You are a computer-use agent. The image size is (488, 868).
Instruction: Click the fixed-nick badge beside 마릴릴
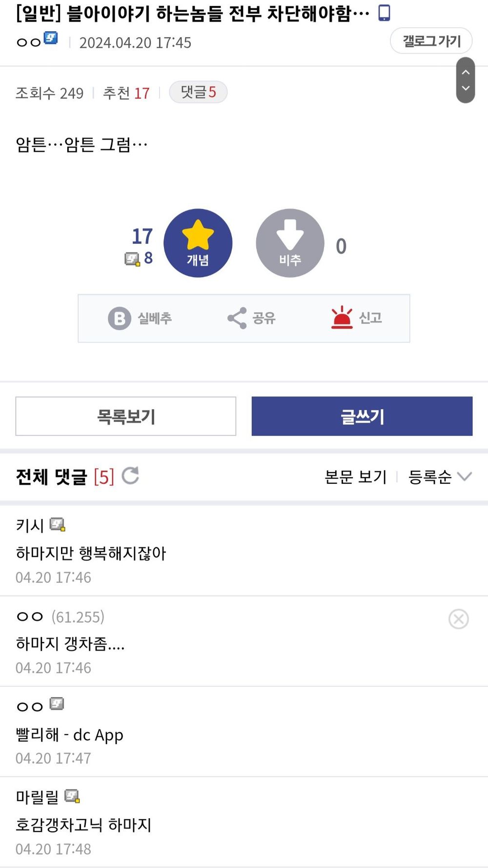pos(72,796)
